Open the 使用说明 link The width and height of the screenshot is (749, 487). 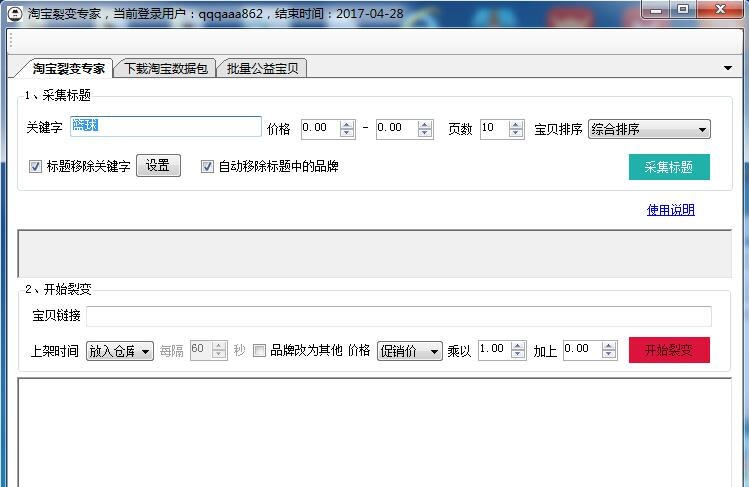[x=671, y=210]
